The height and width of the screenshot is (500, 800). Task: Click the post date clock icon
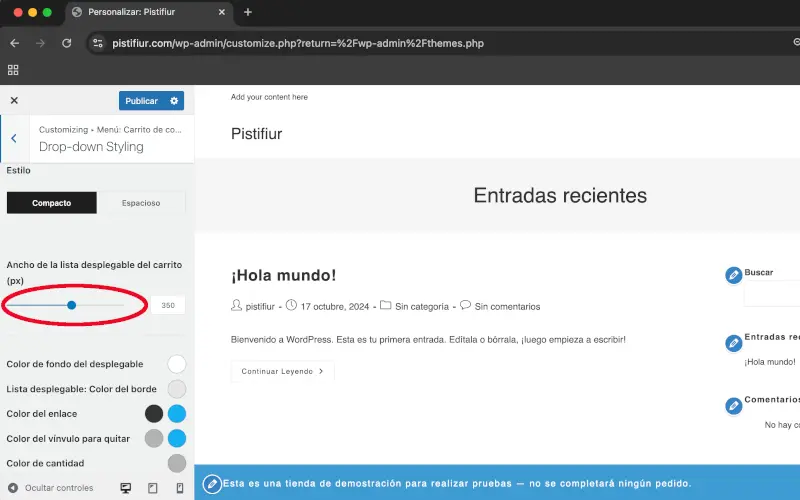(x=291, y=305)
